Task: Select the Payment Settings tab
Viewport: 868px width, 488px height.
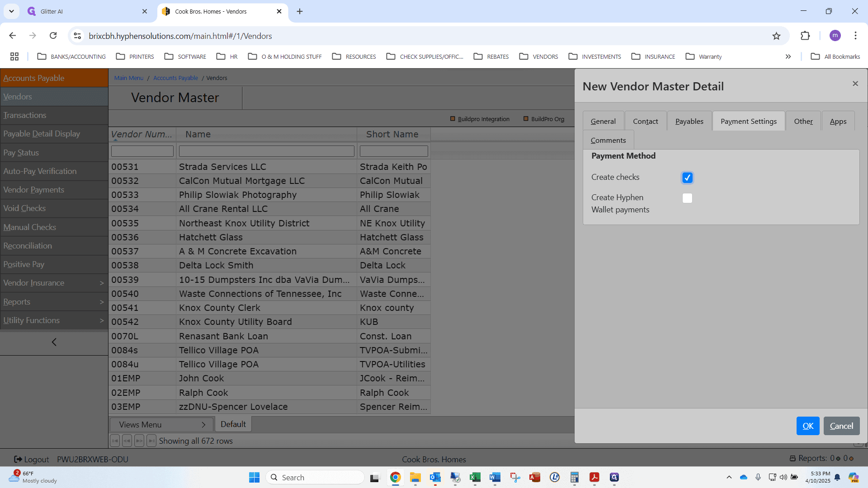Action: 749,121
